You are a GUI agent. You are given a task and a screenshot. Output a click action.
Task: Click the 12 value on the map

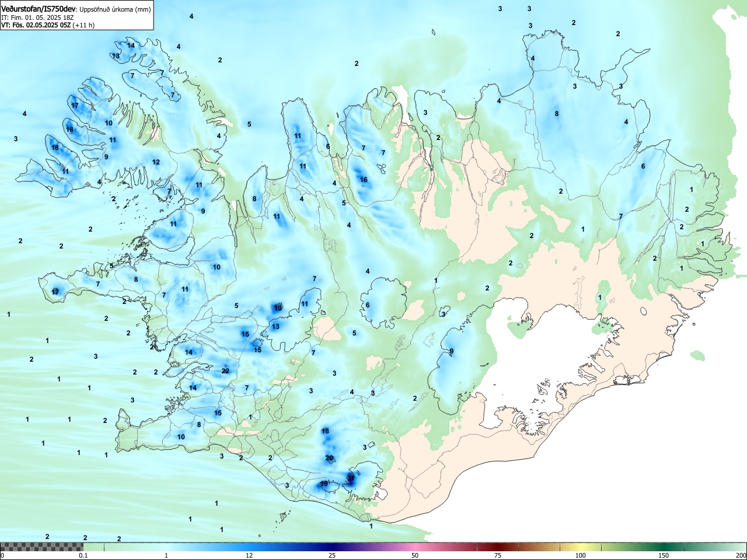coord(156,162)
